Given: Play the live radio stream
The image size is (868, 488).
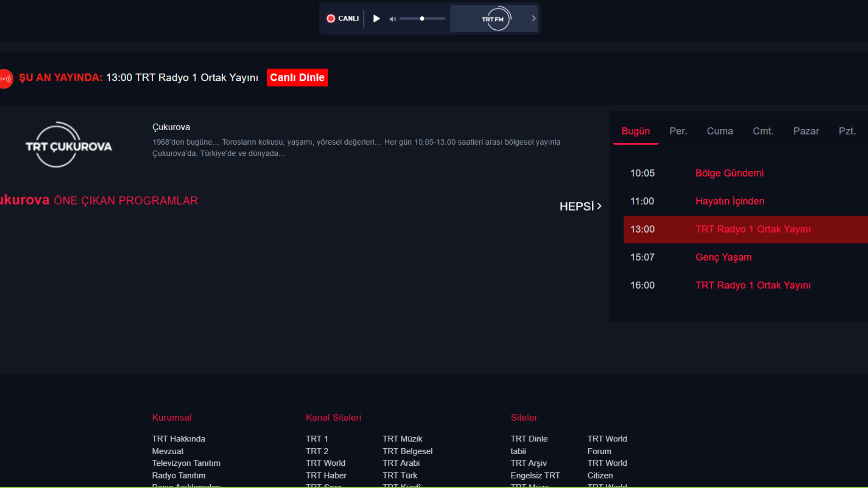Looking at the screenshot, I should click(x=376, y=19).
